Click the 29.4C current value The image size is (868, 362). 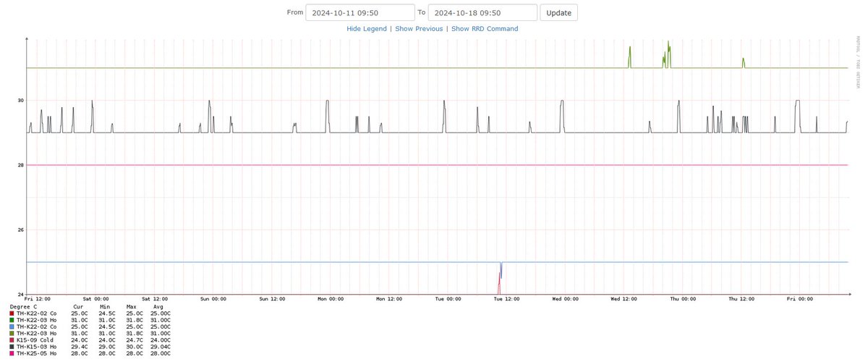point(80,347)
